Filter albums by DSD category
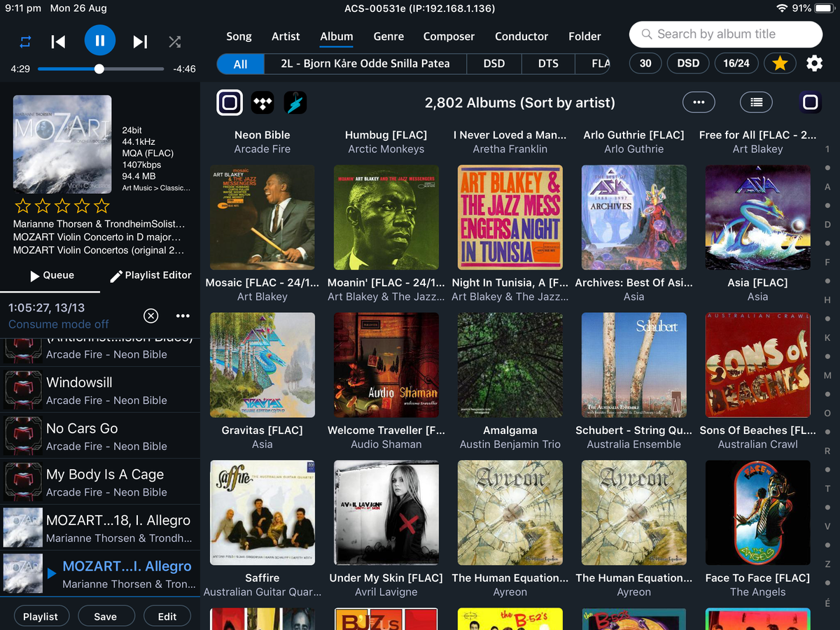The image size is (840, 630). [x=494, y=64]
